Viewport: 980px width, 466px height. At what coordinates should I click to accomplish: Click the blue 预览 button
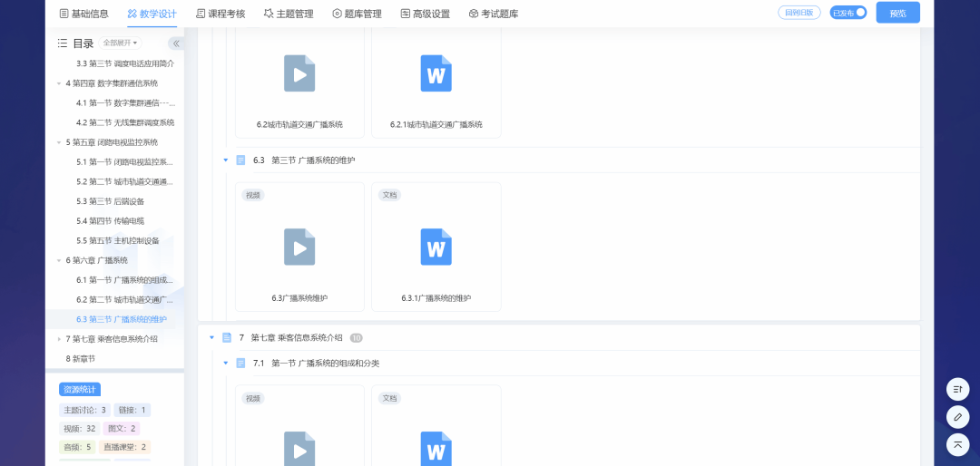(x=897, y=13)
